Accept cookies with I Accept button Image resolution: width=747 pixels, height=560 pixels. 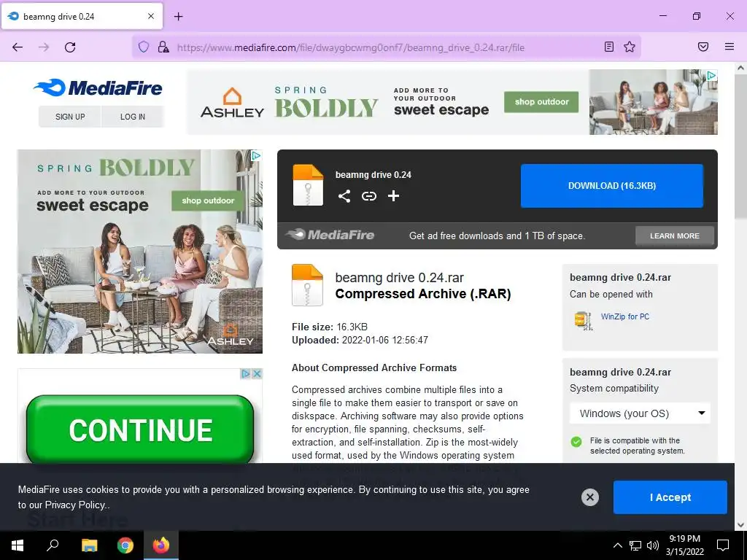tap(670, 497)
